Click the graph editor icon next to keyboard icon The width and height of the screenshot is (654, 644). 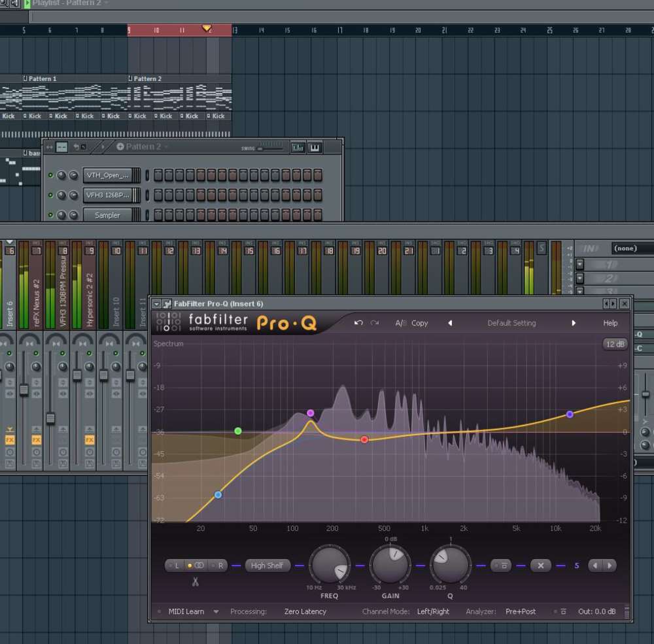[x=297, y=147]
